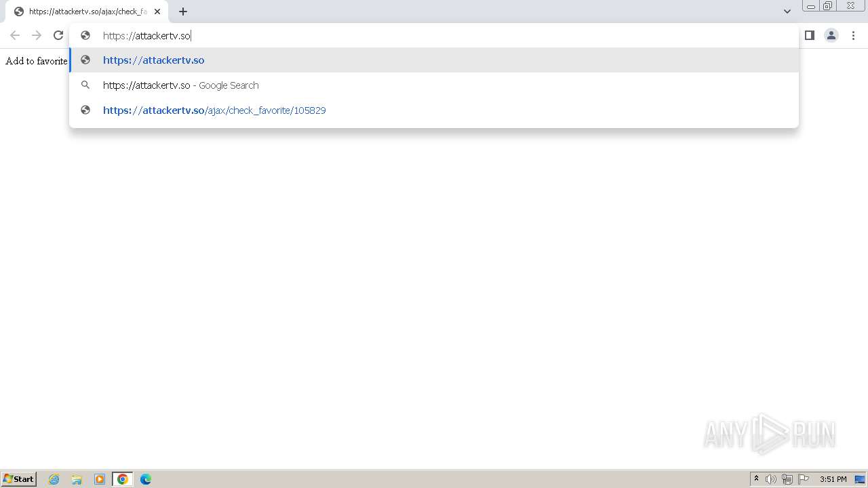Click the show desktop tray button
868x488 pixels.
pyautogui.click(x=861, y=479)
